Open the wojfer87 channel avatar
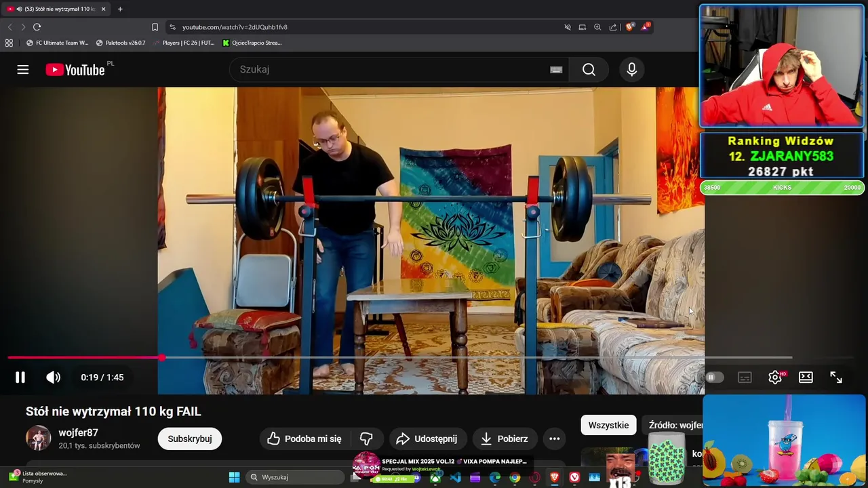Screen dimensions: 868x488 tap(38, 439)
